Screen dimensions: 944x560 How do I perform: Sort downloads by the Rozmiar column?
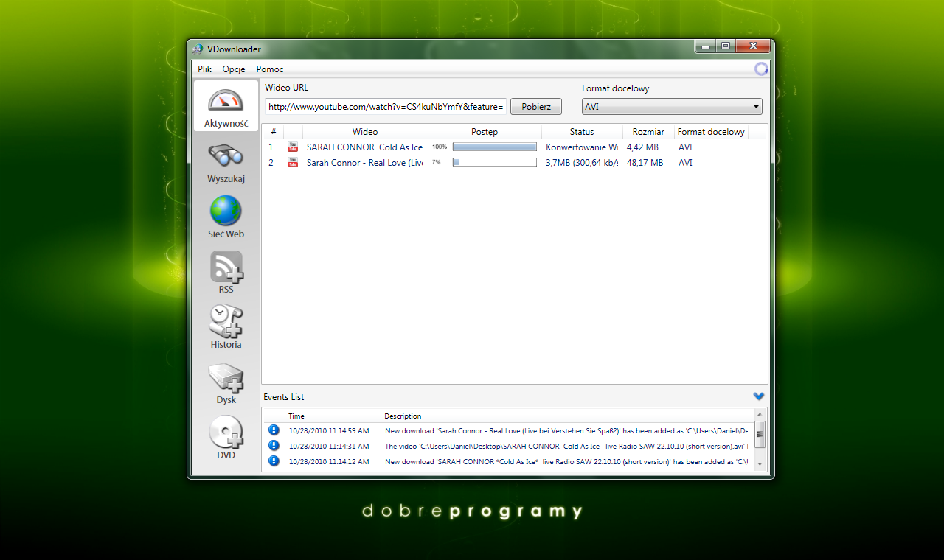[648, 132]
